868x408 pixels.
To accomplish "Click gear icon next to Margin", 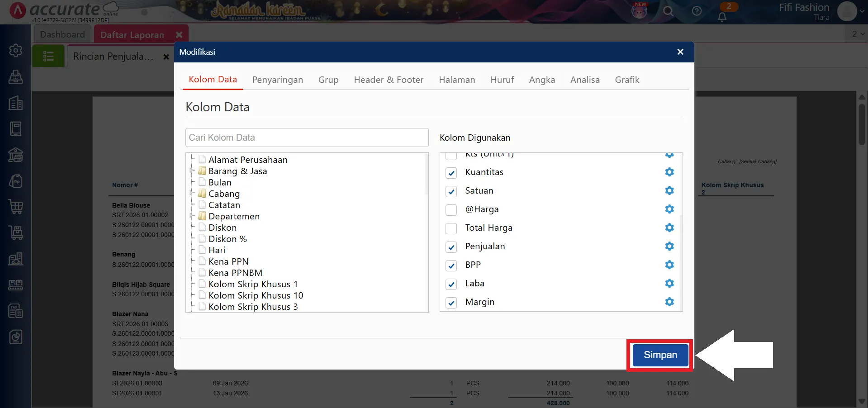I will [x=669, y=302].
